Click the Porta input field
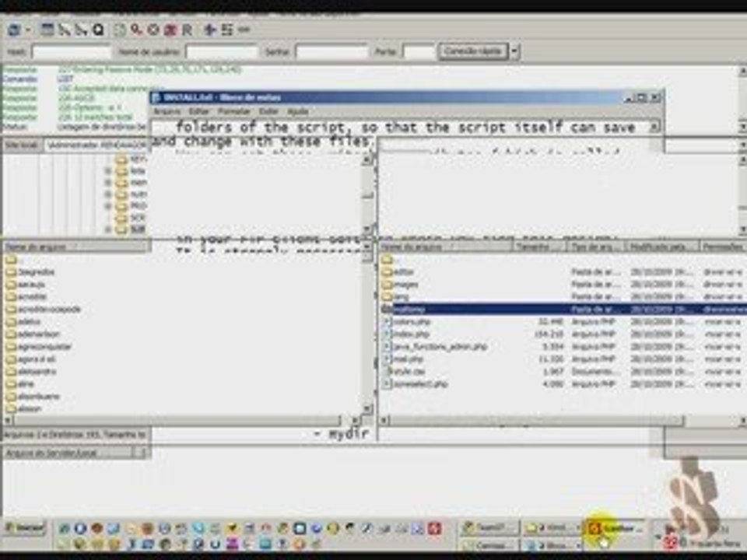Screen dimensions: 747x560 coord(419,51)
